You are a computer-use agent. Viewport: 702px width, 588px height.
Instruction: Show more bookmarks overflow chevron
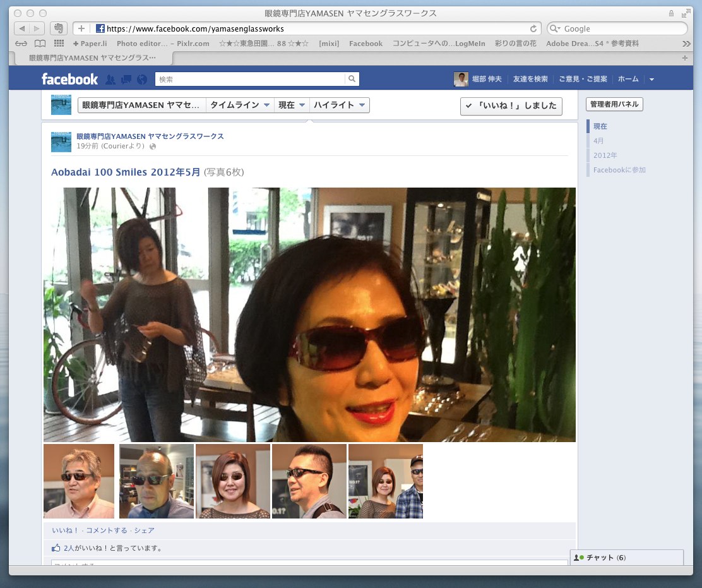686,44
